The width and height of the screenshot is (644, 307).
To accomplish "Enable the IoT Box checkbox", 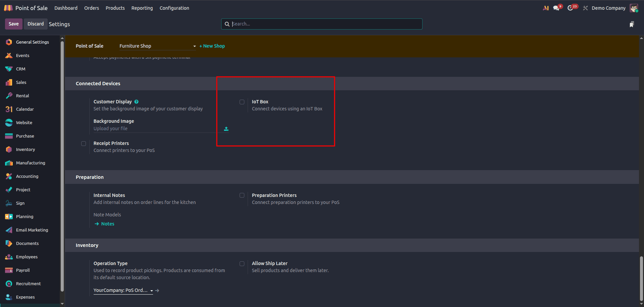I will 242,102.
